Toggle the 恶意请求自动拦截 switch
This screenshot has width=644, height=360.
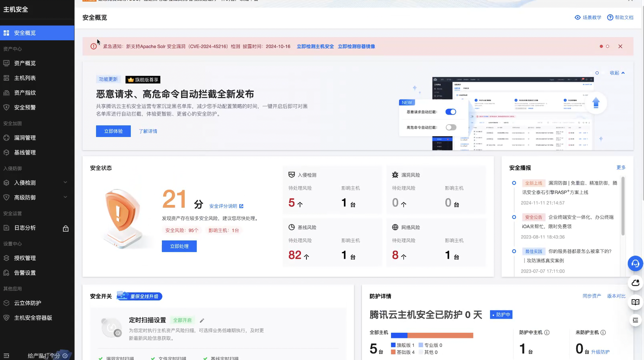tap(451, 112)
